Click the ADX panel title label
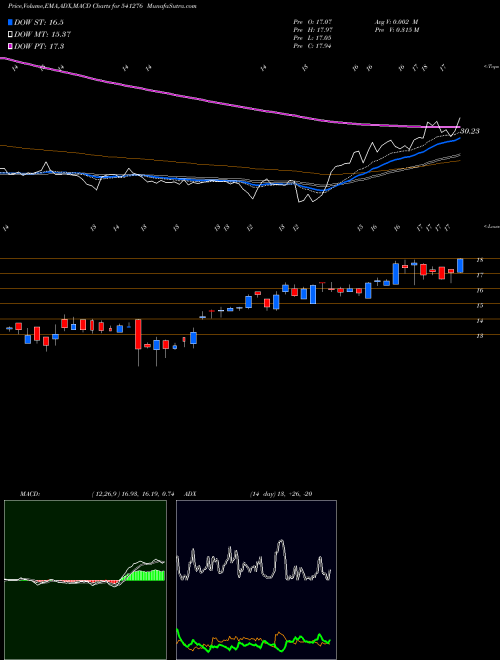This screenshot has height=660, width=500. coord(191,494)
